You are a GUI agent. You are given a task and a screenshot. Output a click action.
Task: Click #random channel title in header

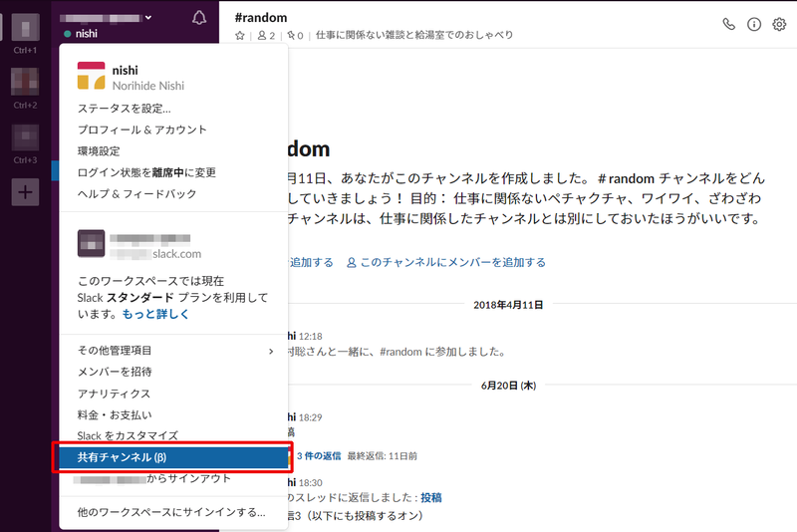261,18
